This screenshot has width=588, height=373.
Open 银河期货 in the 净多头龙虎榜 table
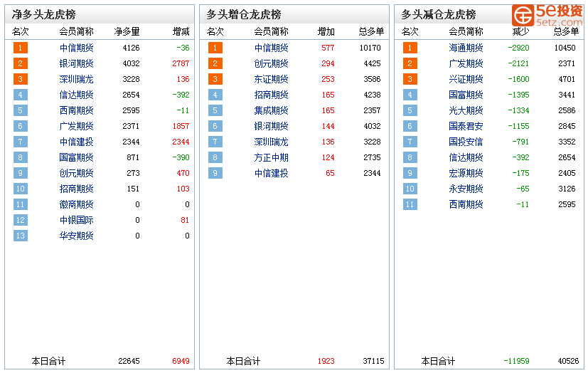(x=77, y=64)
